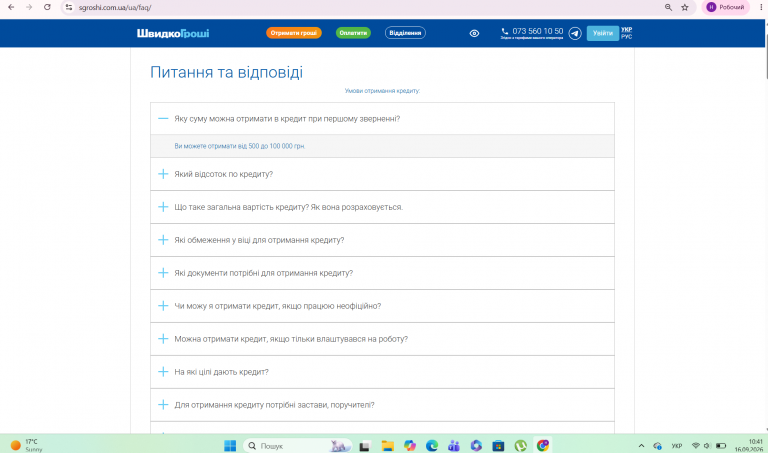Open the Відділення button
Screen dimensions: 768x453
coord(405,33)
